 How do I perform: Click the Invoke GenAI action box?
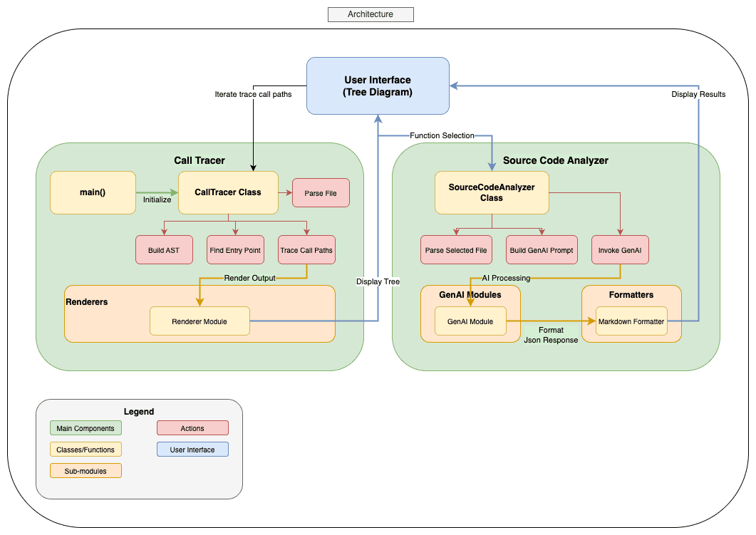(x=620, y=249)
